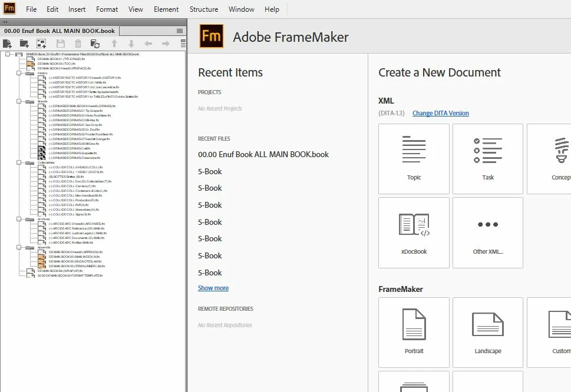Image resolution: width=571 pixels, height=392 pixels.
Task: Open the Insert menu
Action: (77, 9)
